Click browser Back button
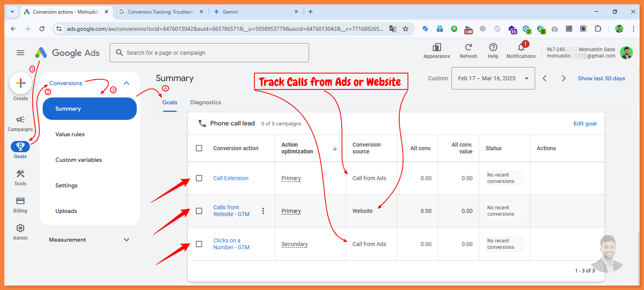 click(13, 29)
